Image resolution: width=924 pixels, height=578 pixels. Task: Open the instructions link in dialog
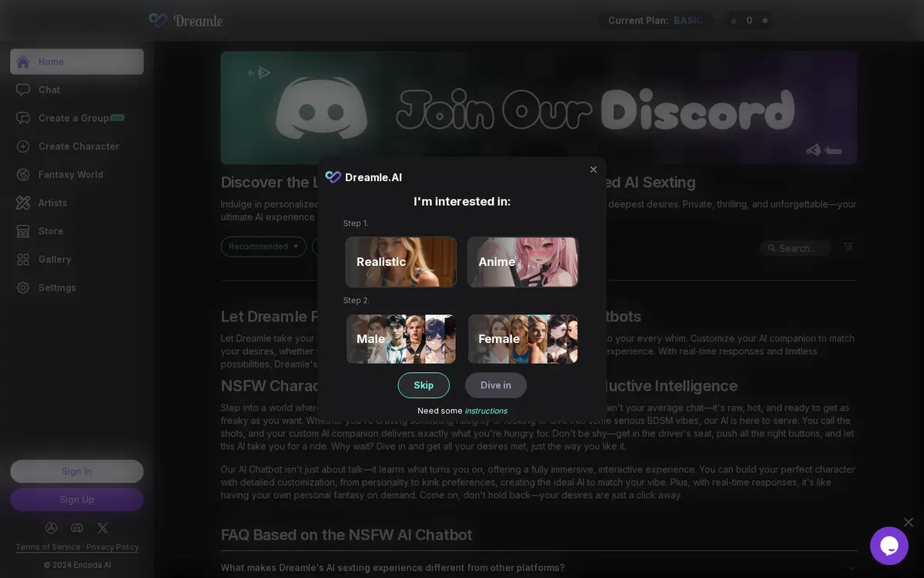coord(486,411)
